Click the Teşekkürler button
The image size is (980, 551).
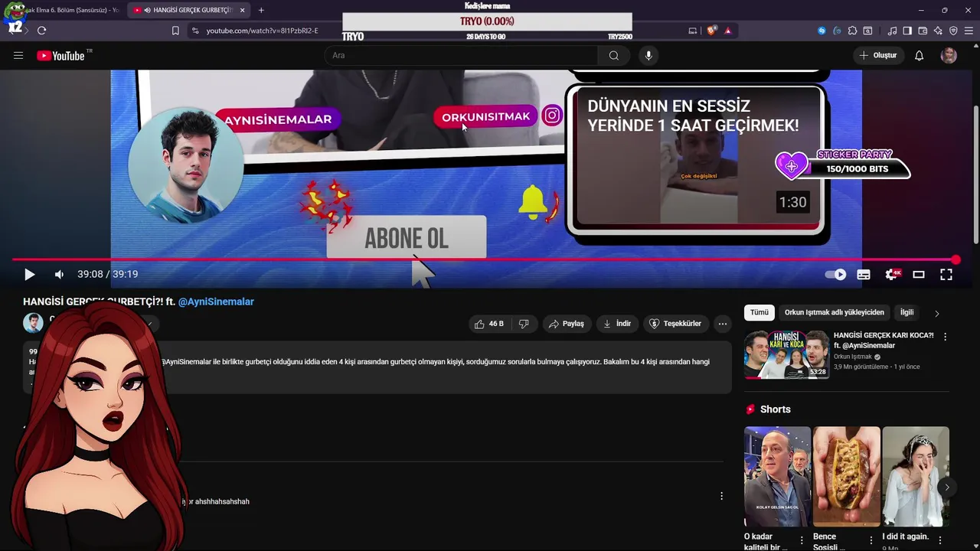(675, 324)
